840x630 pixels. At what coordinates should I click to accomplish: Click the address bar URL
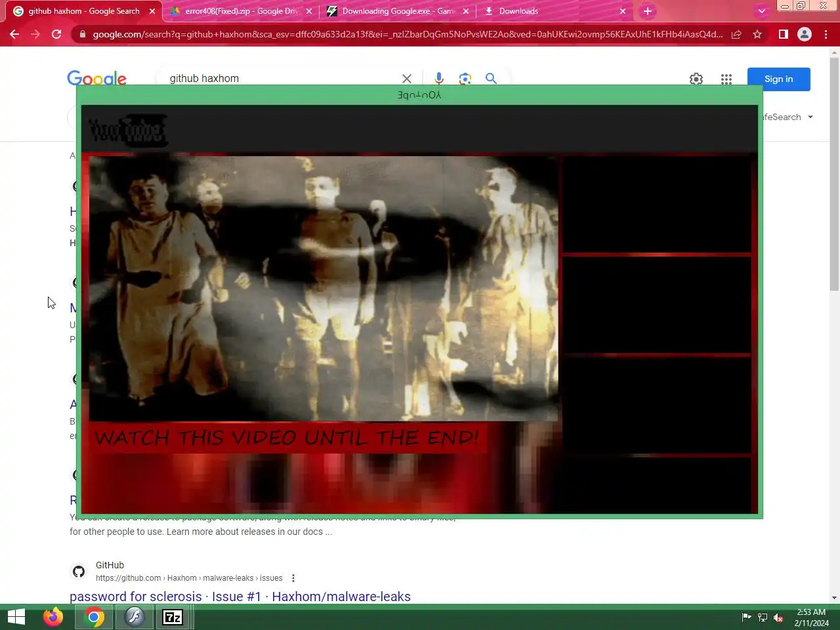407,34
